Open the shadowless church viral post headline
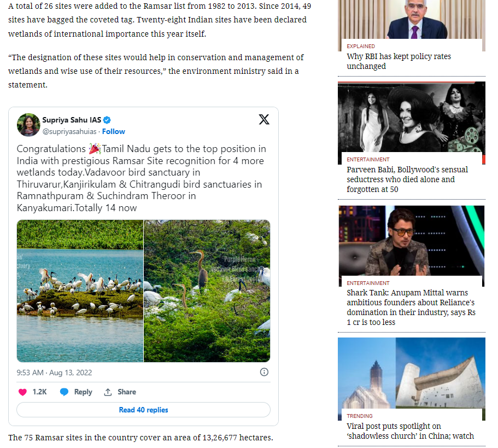This screenshot has height=448, width=498. pos(411,431)
